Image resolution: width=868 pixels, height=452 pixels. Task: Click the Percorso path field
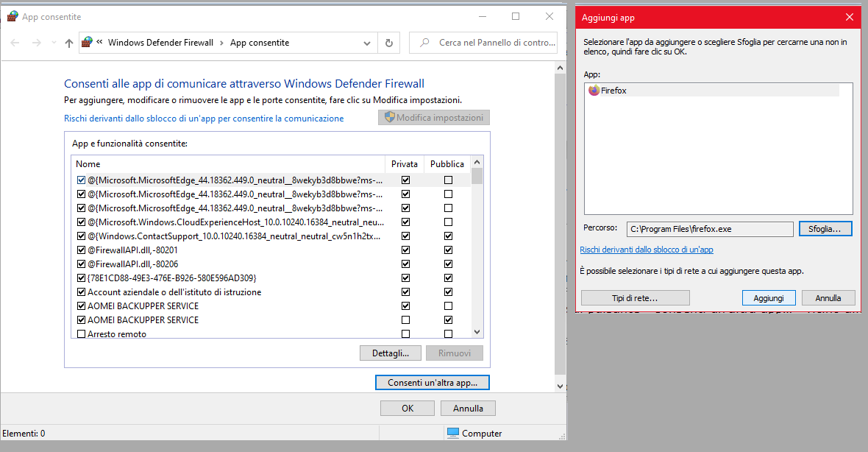tap(710, 229)
